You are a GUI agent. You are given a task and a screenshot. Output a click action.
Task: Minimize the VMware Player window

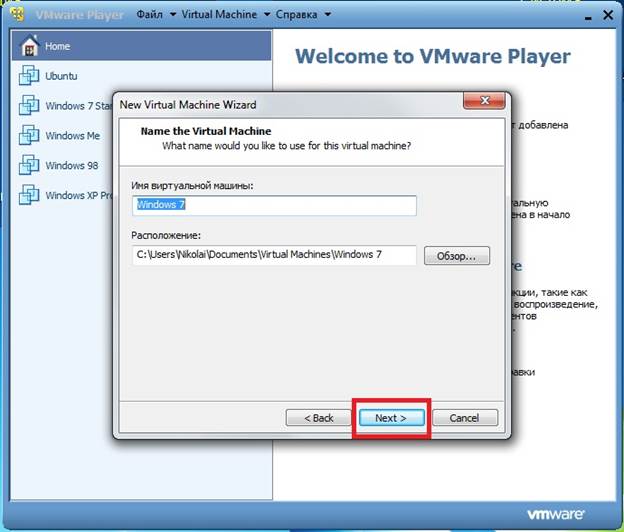coord(588,17)
